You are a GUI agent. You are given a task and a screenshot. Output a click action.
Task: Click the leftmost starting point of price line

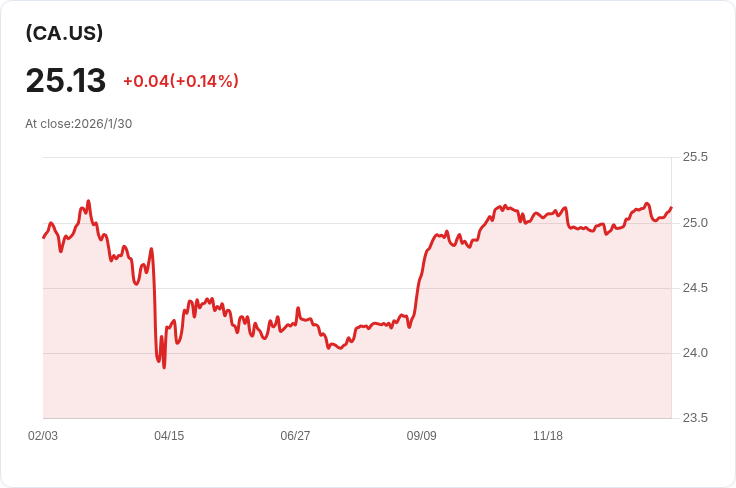coord(43,237)
